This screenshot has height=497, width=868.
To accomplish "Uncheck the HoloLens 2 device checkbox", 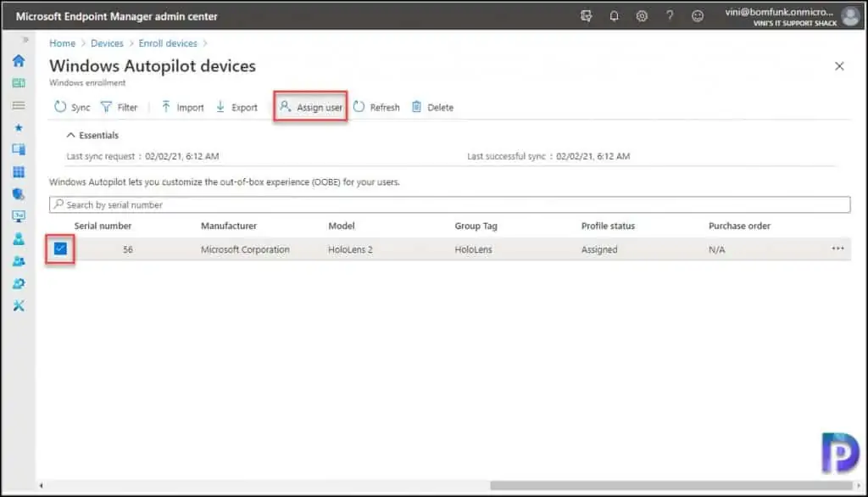I will coord(60,248).
